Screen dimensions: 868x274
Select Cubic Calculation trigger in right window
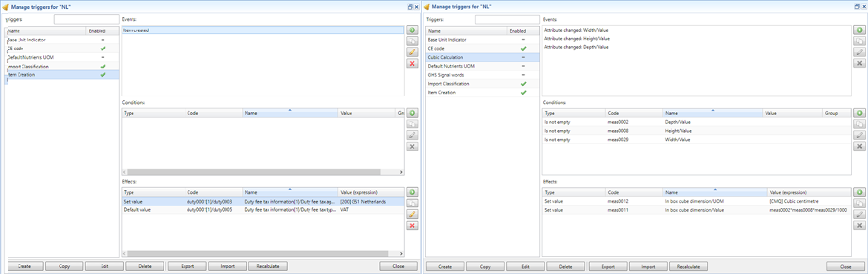[483, 58]
